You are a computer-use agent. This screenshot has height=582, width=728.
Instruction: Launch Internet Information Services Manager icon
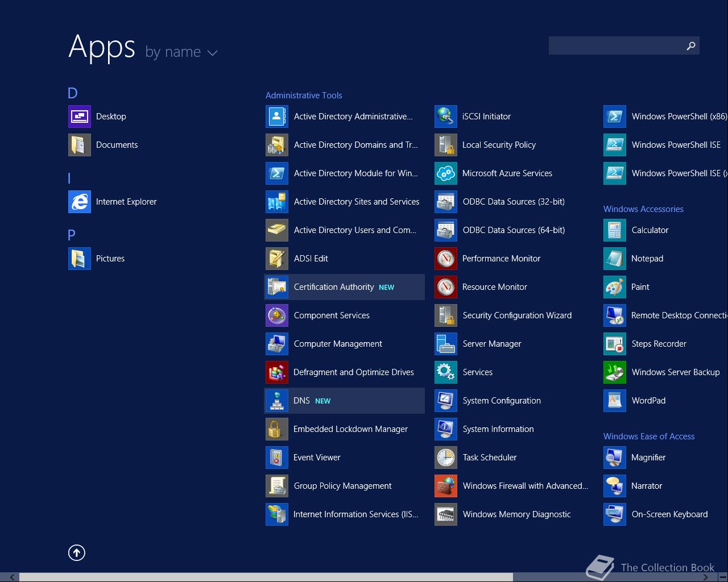pos(277,514)
